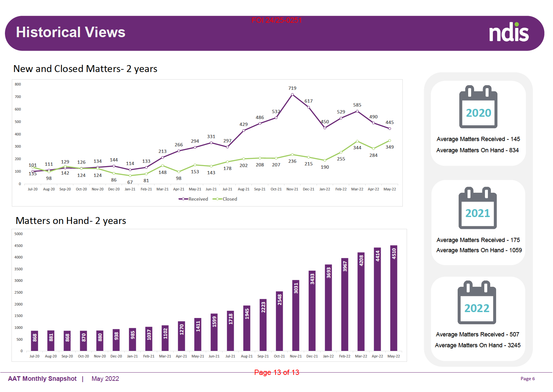Click the Historical Views heading
This screenshot has width=553, height=392.
pyautogui.click(x=71, y=32)
